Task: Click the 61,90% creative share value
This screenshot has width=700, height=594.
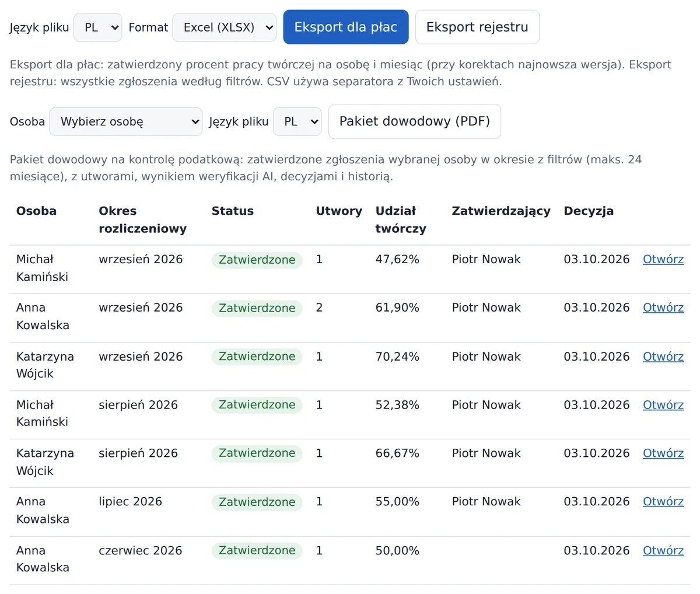Action: pos(397,308)
